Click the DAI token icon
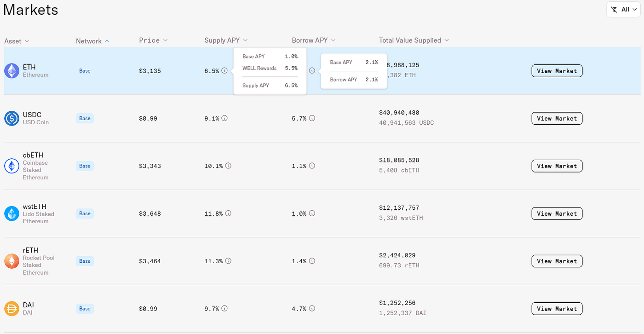 point(11,308)
